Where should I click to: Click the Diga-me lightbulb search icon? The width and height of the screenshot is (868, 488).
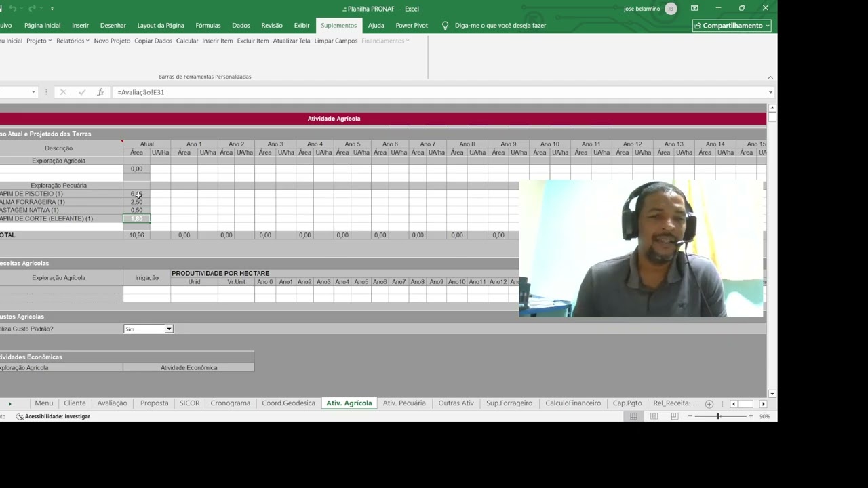[x=445, y=26]
